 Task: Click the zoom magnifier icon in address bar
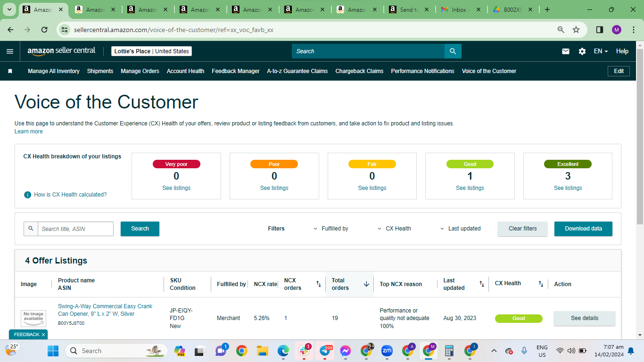click(561, 30)
